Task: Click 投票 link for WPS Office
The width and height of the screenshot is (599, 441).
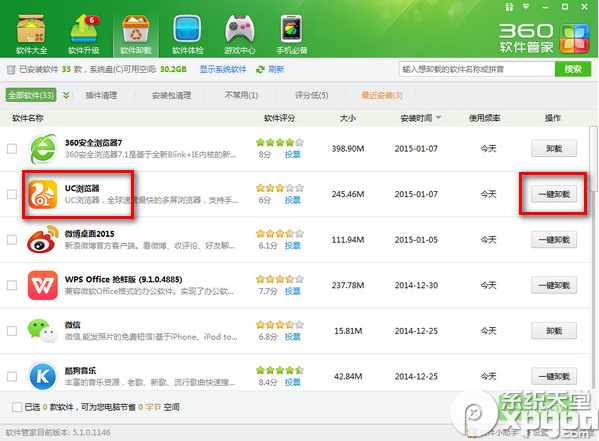Action: coord(293,291)
